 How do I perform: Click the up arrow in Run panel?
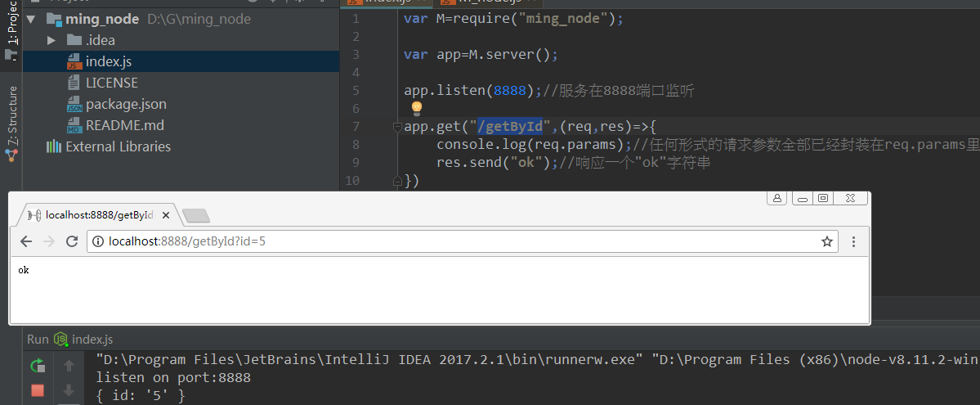pos(69,366)
